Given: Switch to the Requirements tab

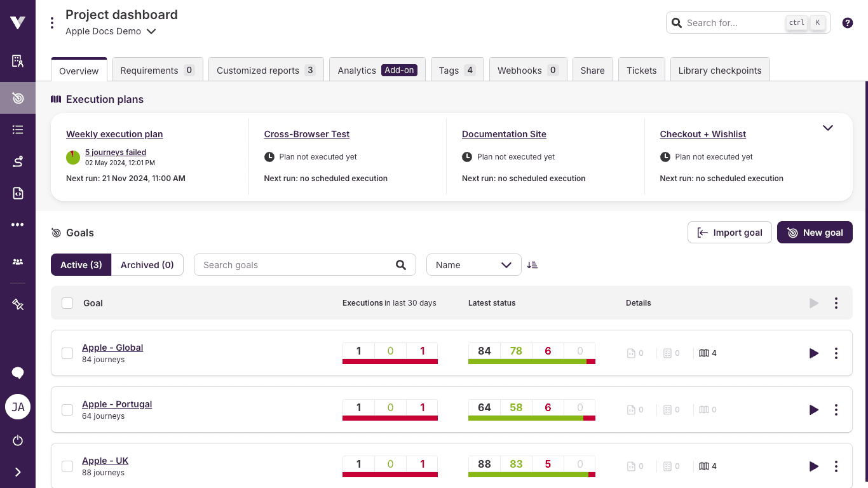Looking at the screenshot, I should [x=157, y=70].
